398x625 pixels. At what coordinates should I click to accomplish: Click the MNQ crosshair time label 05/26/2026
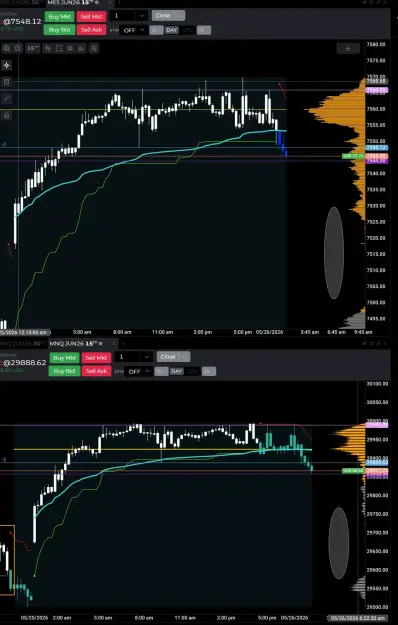pyautogui.click(x=357, y=618)
